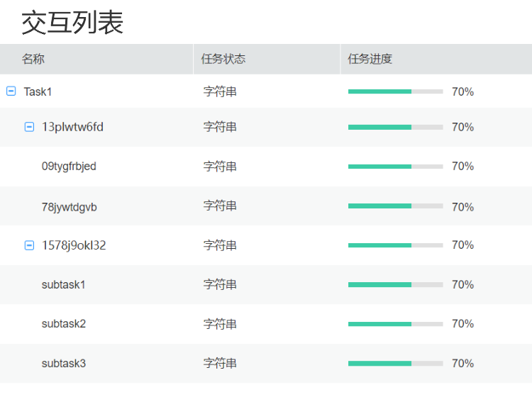Click the subtask3 row name
The height and width of the screenshot is (397, 532).
(x=64, y=364)
